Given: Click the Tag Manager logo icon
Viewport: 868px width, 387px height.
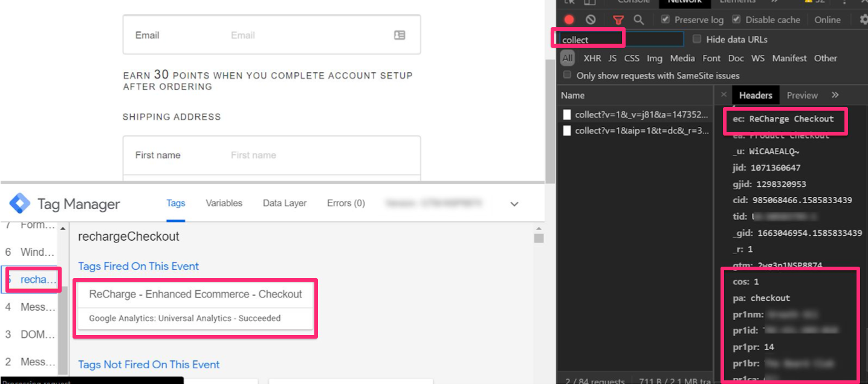Looking at the screenshot, I should (19, 204).
